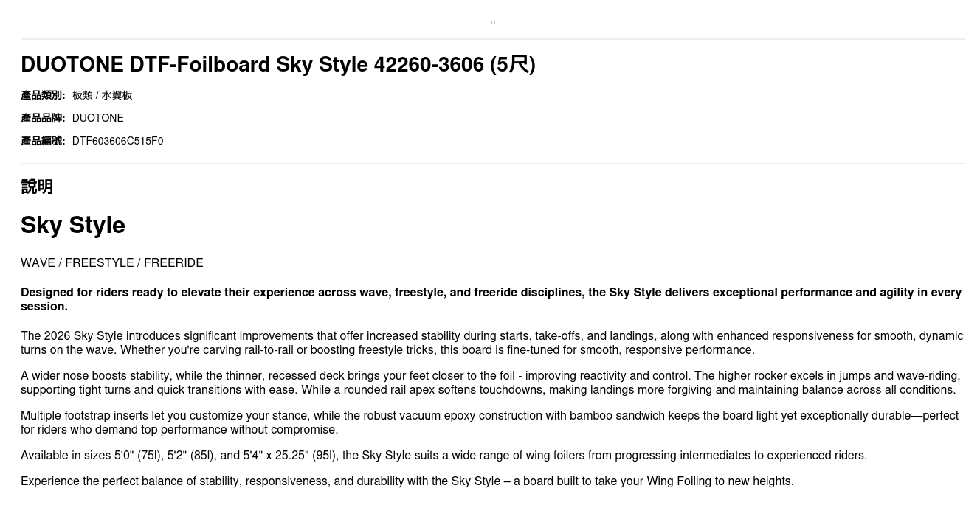Click the paragraph starting 'A wider nose boosts'
Viewport: 980px width, 522px height.
[489, 383]
